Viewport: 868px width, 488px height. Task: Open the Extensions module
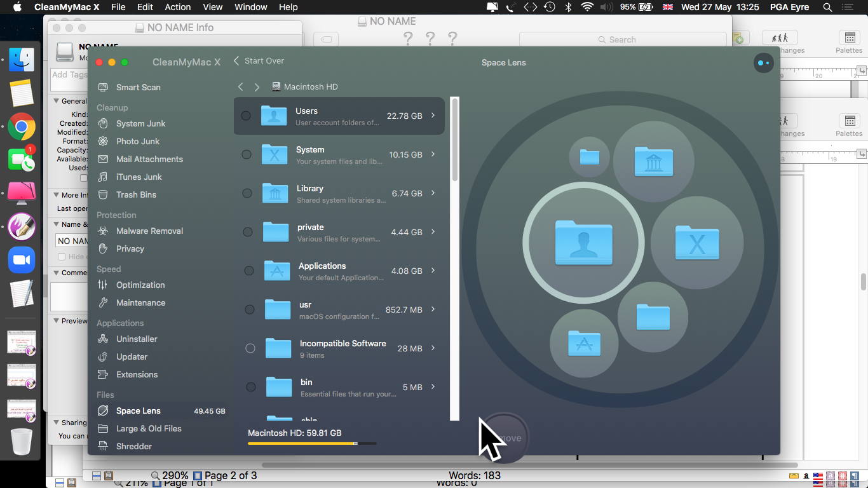[x=128, y=374]
